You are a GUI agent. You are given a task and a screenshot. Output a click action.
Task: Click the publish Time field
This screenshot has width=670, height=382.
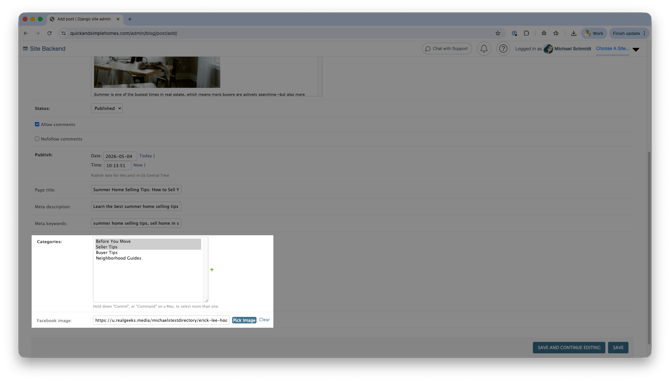(x=118, y=165)
